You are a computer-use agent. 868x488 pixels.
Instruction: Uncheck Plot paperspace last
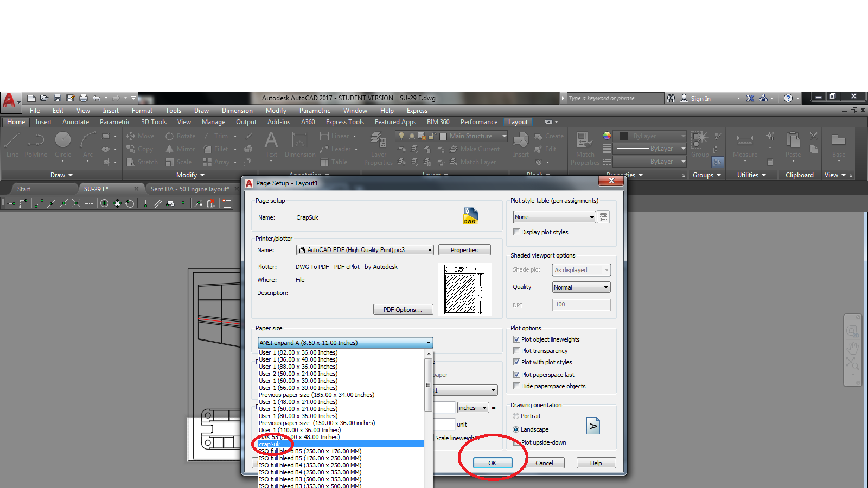pos(516,375)
